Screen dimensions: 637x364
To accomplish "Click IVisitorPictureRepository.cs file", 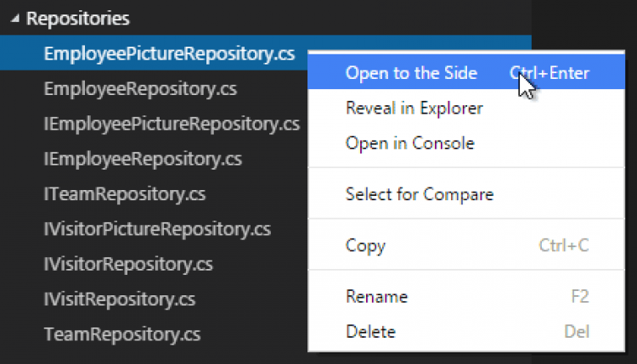I will coord(157,228).
